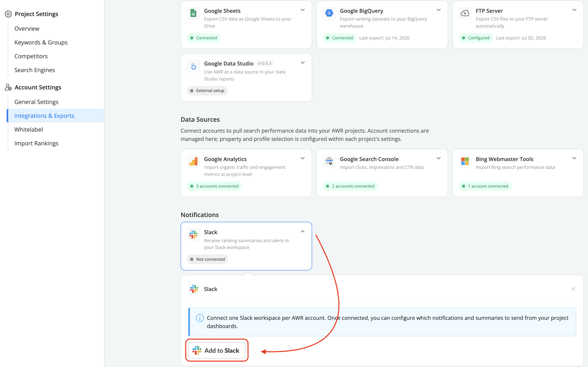Click the Bing Webmaster Tools icon
The height and width of the screenshot is (367, 588).
pos(465,161)
